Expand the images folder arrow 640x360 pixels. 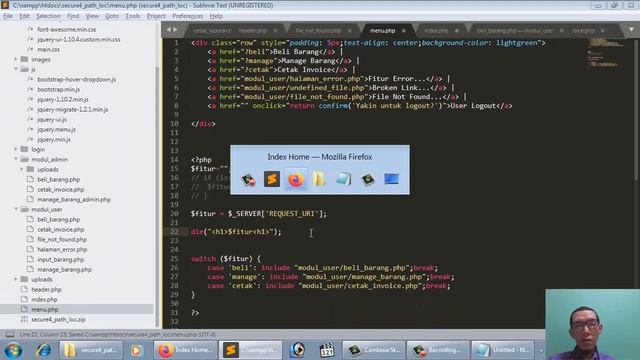[x=16, y=59]
